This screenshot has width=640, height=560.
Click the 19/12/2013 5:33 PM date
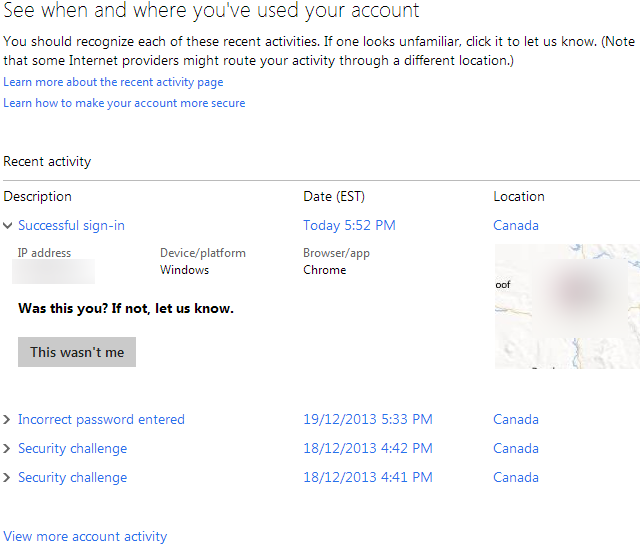[x=367, y=420]
